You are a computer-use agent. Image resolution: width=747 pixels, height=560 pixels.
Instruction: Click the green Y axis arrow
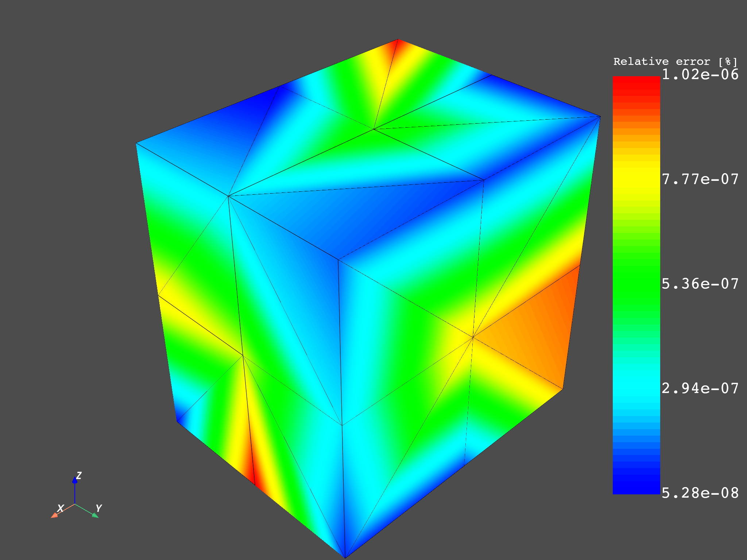coord(87,511)
